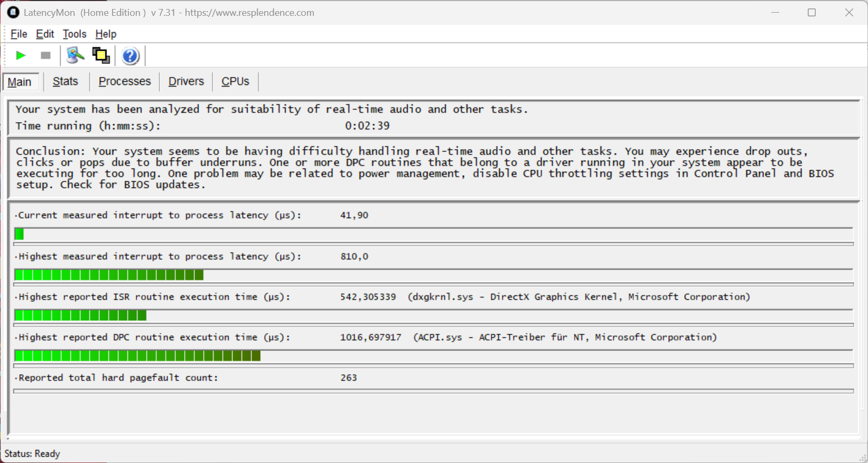Click the hard pagefault count value 263
Viewport: 868px width, 463px height.
coord(349,377)
